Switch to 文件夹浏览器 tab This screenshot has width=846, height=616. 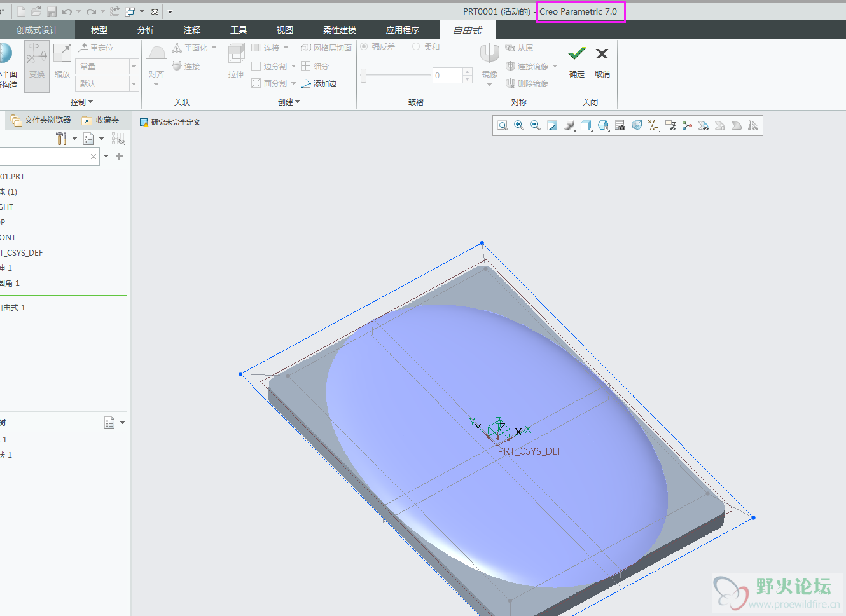coord(41,120)
